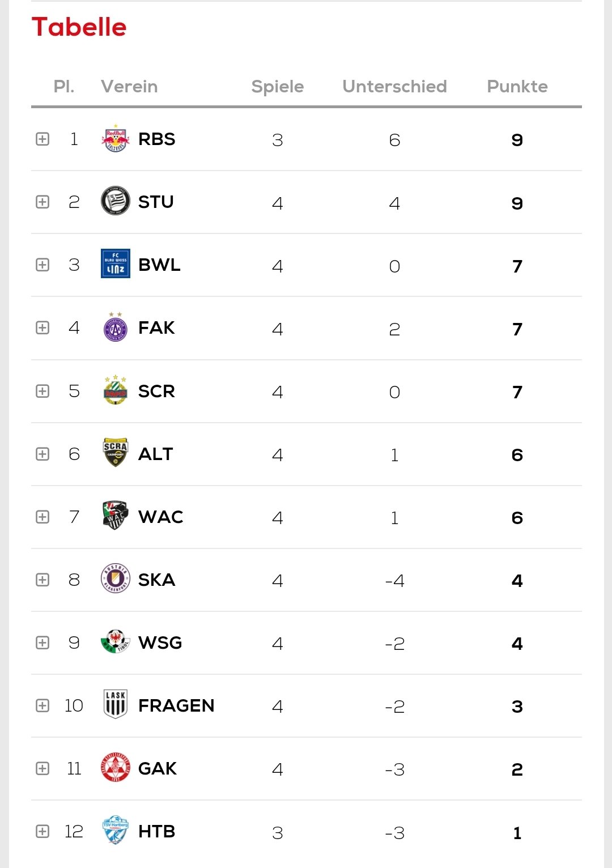Click the Blau Weiss Linz logo
The height and width of the screenshot is (868, 612).
(x=116, y=264)
